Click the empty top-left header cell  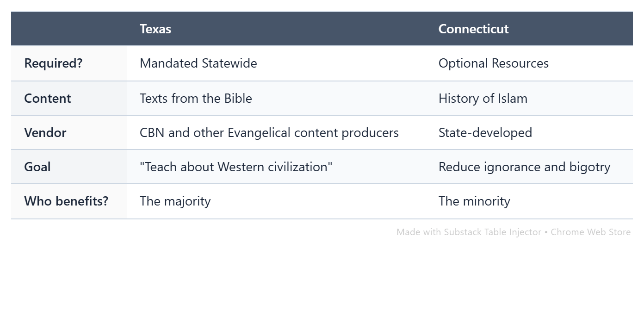click(x=69, y=29)
